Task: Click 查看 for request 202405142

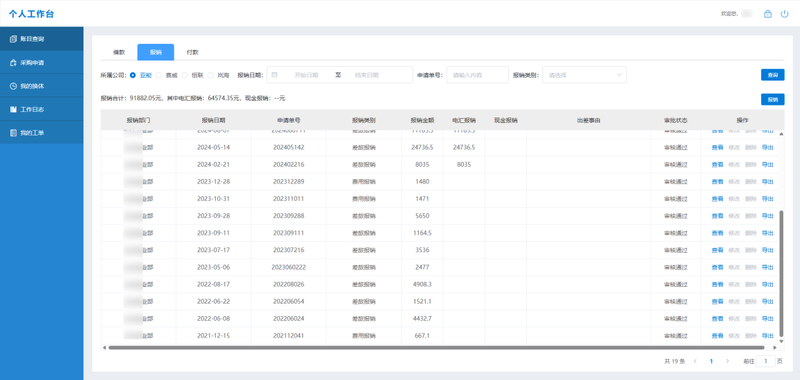Action: 717,147
